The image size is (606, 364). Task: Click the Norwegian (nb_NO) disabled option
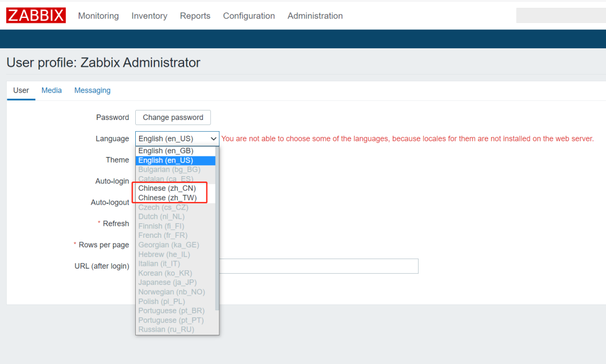pyautogui.click(x=176, y=292)
